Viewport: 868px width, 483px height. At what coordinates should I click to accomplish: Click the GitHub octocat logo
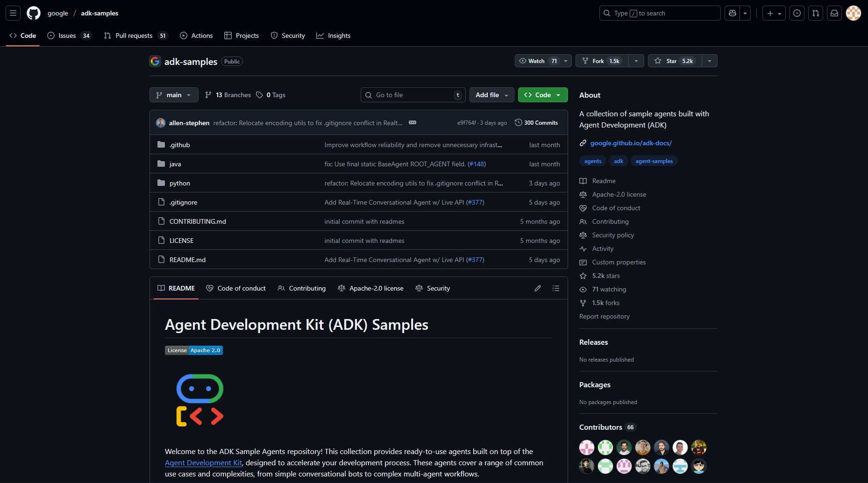pyautogui.click(x=33, y=13)
